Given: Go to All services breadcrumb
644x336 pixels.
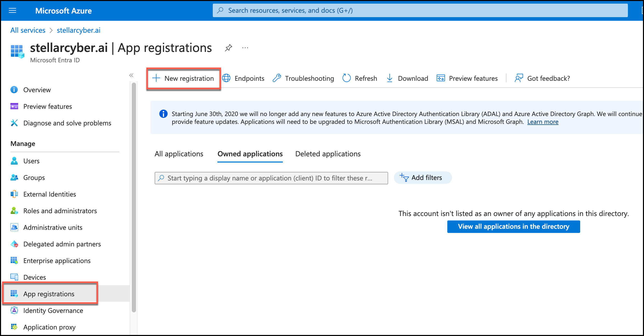Looking at the screenshot, I should coord(28,30).
